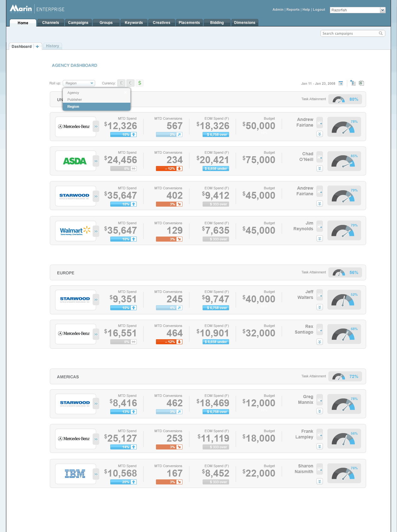Click the Europe task attainment gauge
Screen dimensions: 397x532
point(339,272)
